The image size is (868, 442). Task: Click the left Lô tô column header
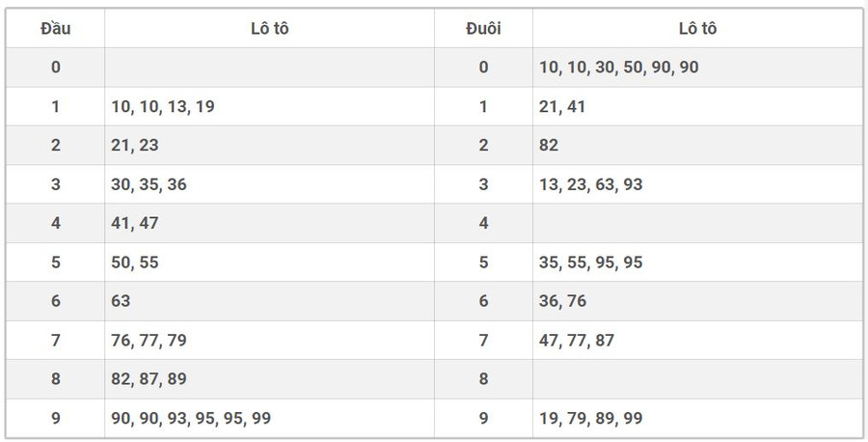[269, 28]
